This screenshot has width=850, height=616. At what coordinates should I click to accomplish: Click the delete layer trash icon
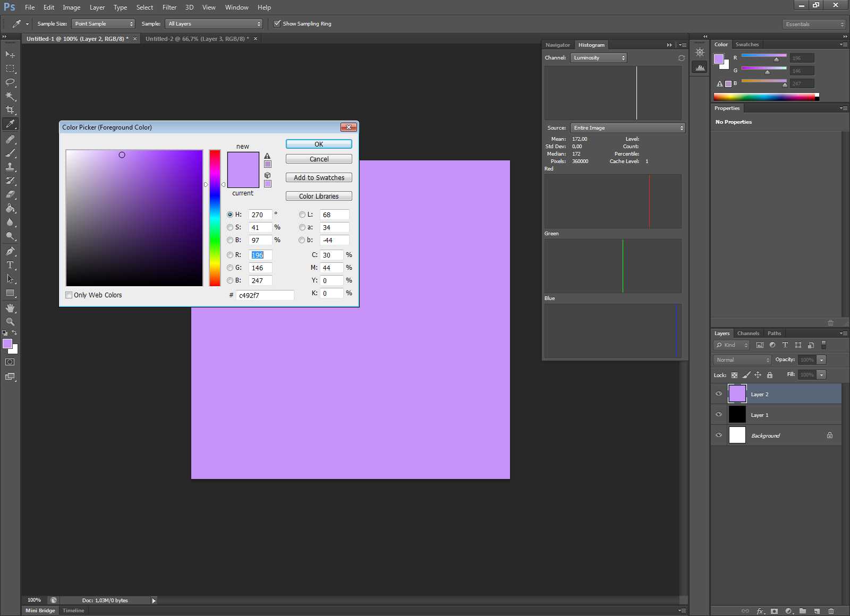point(831,611)
